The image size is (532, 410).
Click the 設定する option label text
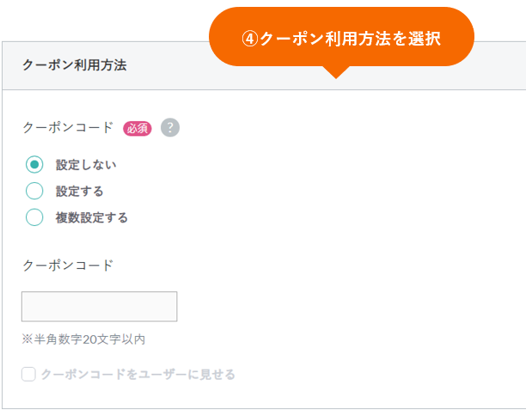pyautogui.click(x=80, y=191)
